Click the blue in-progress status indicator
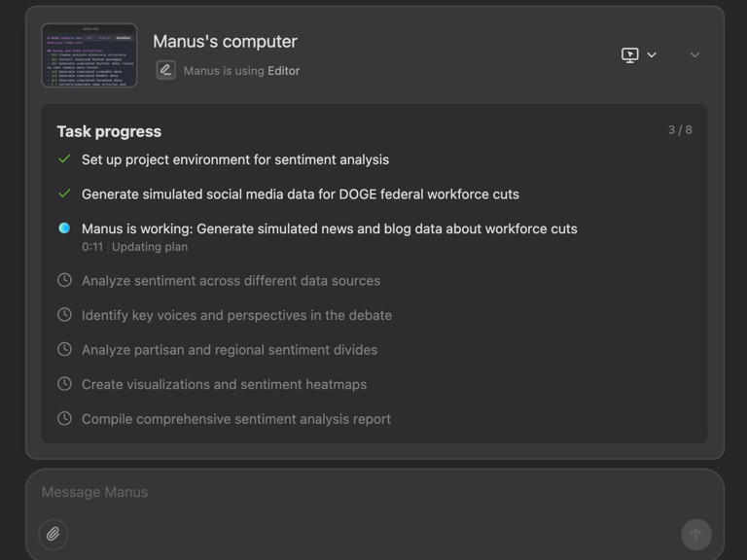This screenshot has height=560, width=747. (x=64, y=228)
